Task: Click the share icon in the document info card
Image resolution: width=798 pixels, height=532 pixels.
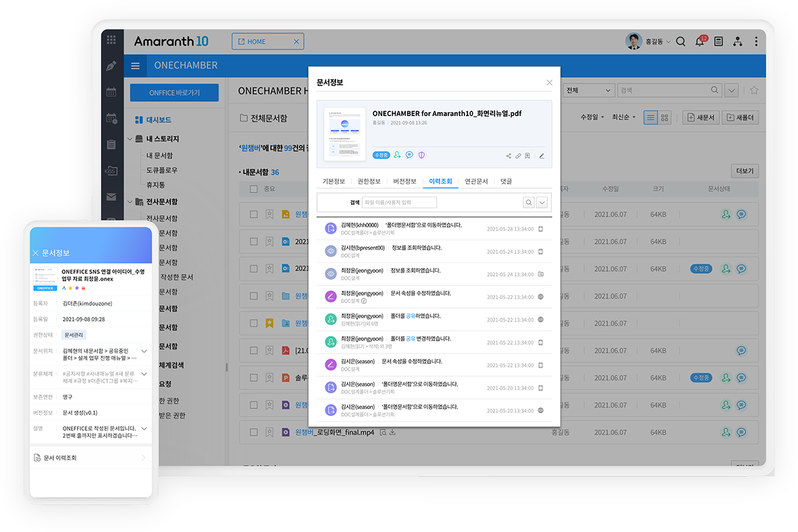Action: (x=508, y=156)
